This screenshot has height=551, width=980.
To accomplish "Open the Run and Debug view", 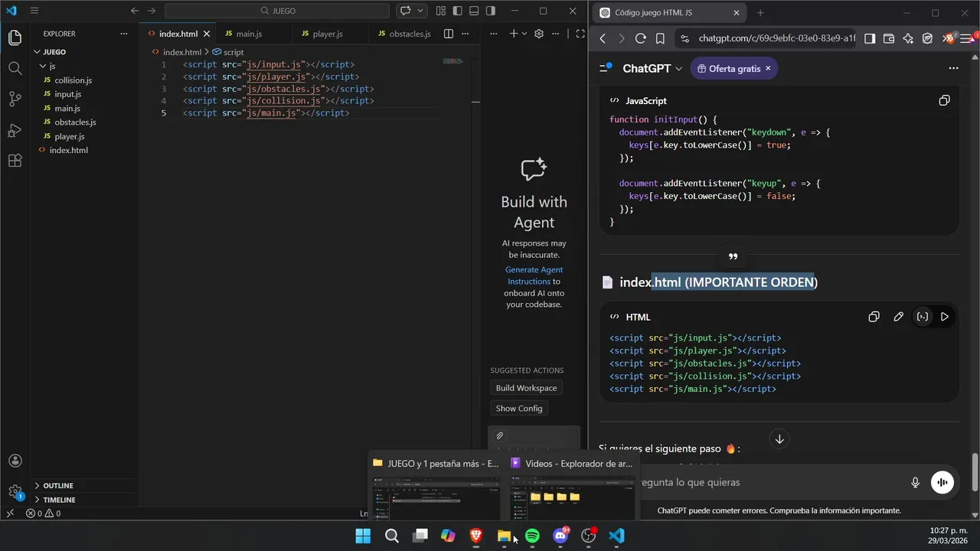I will pyautogui.click(x=15, y=130).
